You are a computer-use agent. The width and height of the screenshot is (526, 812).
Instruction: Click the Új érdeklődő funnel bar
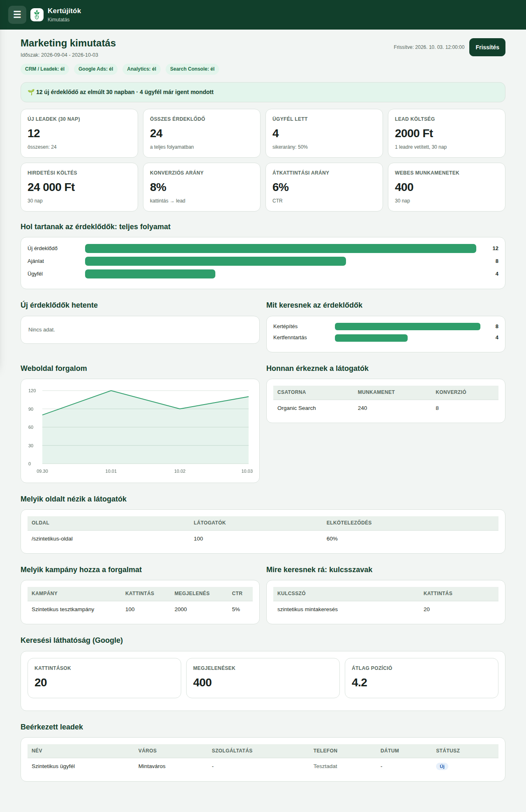[281, 248]
